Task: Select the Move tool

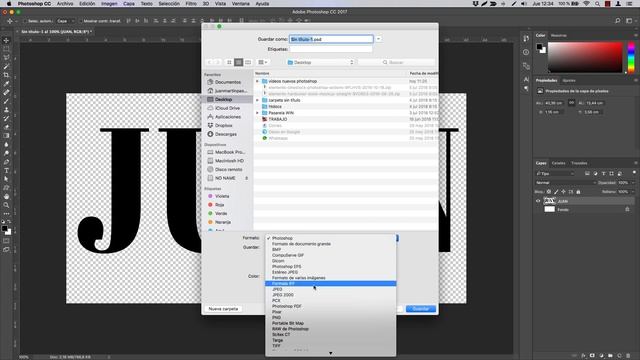Action: (6, 40)
